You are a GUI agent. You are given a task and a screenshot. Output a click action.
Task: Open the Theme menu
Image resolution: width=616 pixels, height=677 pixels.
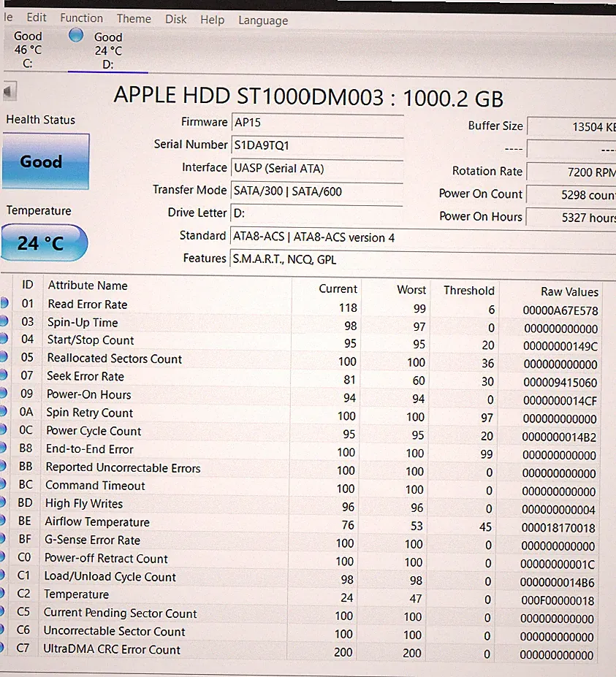134,18
